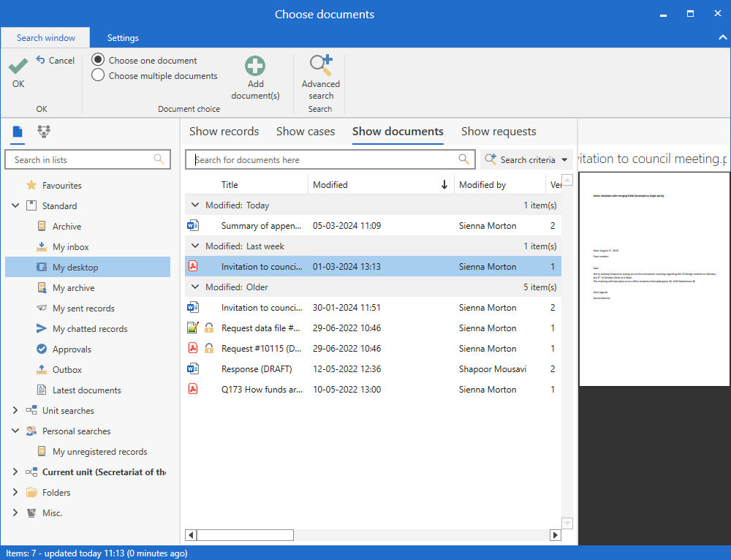Switch to the organization hierarchy icon tab
This screenshot has height=560, width=731.
pos(44,132)
